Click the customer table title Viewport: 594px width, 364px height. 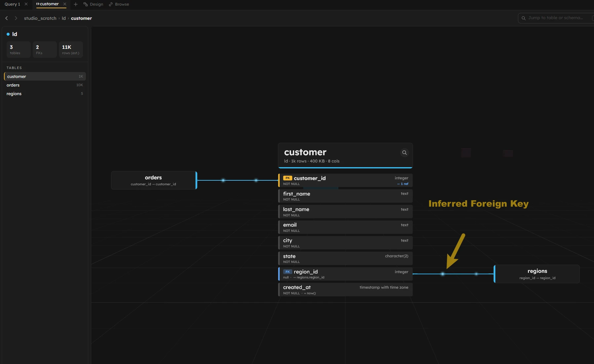click(305, 152)
